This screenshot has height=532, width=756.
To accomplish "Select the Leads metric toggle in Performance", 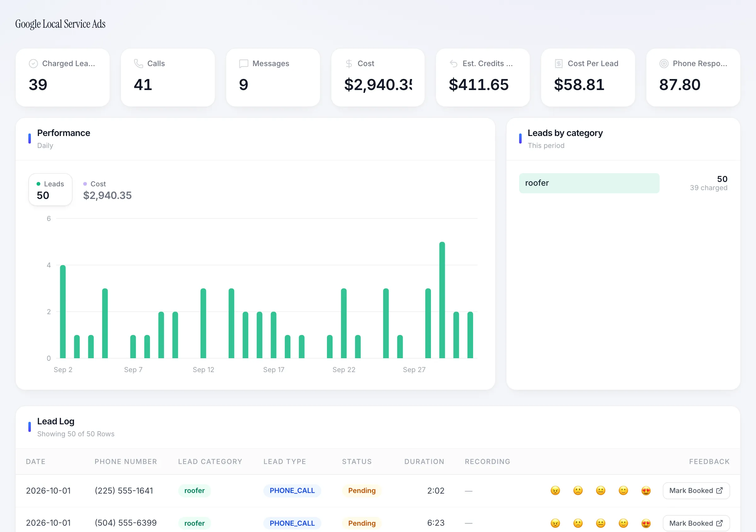I will point(50,190).
